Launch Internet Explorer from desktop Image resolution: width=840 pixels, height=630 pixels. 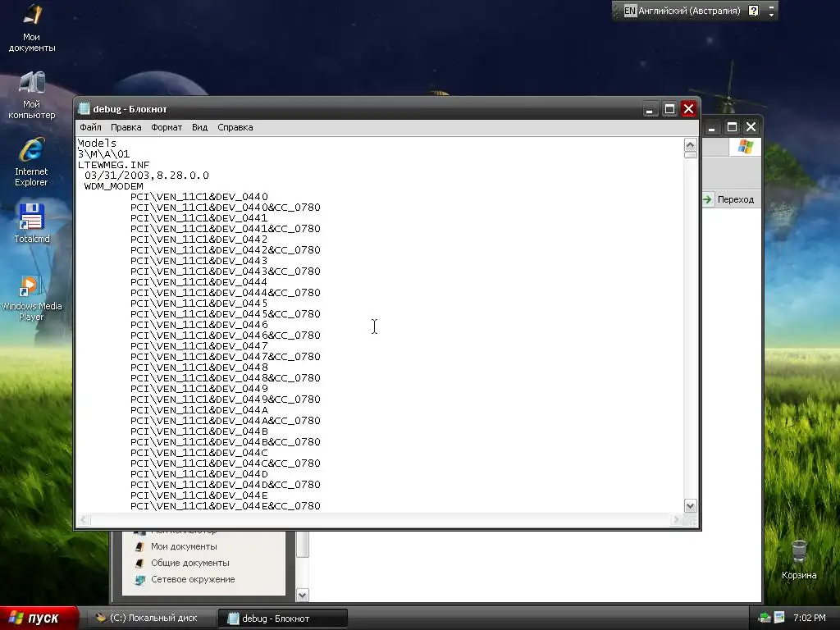(32, 162)
